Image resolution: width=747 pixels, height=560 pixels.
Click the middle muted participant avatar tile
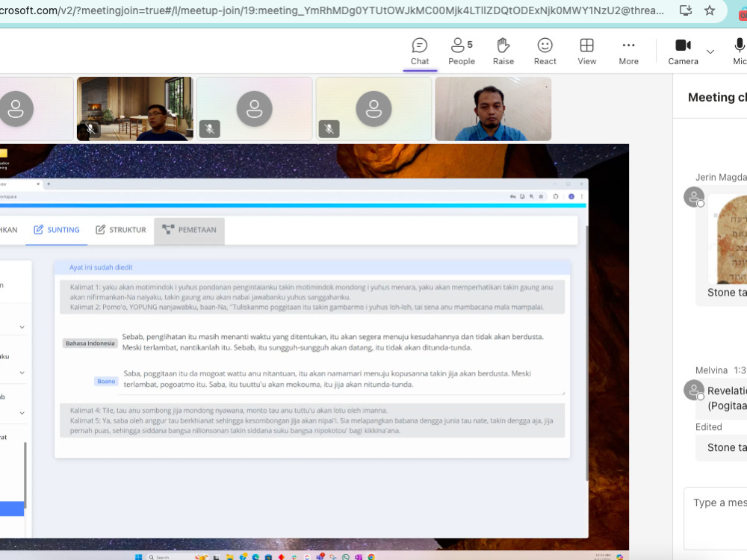tap(255, 109)
